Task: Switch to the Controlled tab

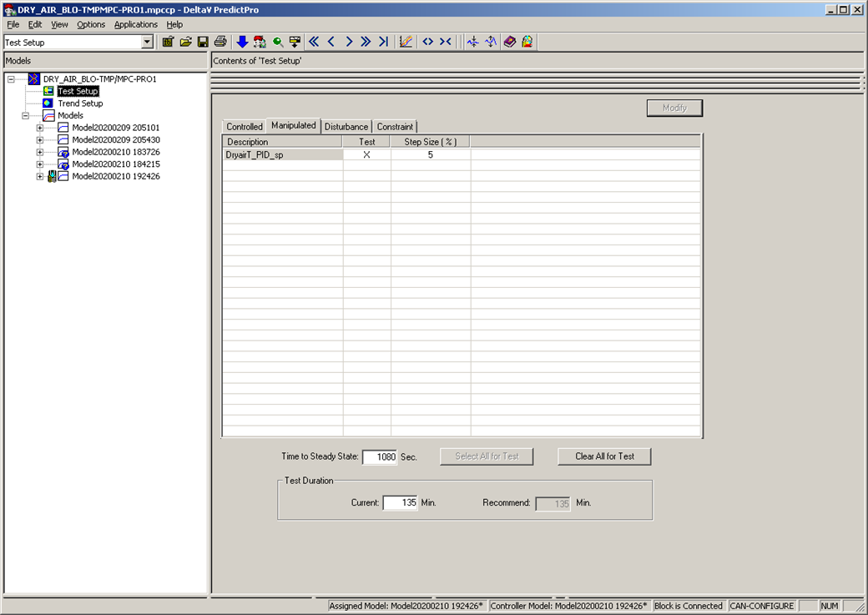Action: pos(244,127)
